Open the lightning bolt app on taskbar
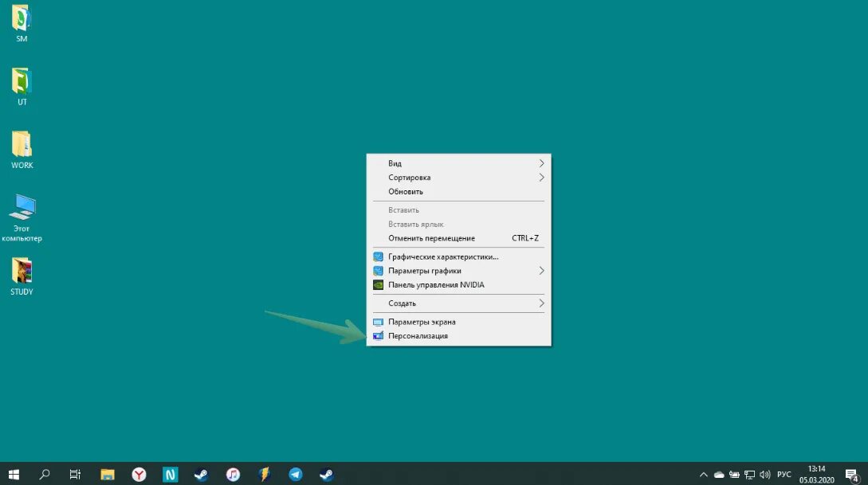This screenshot has height=485, width=868. click(x=264, y=475)
